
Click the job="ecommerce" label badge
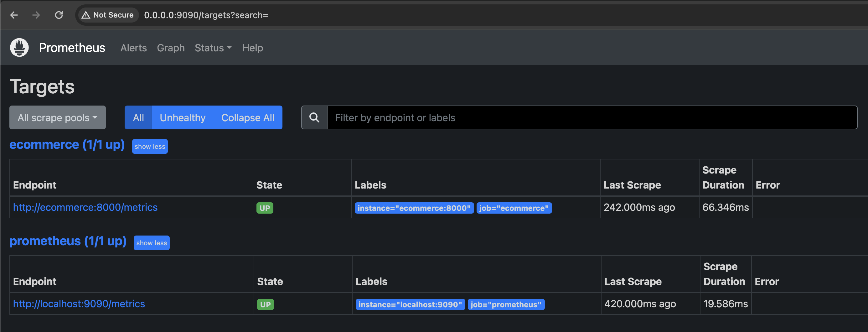(514, 208)
